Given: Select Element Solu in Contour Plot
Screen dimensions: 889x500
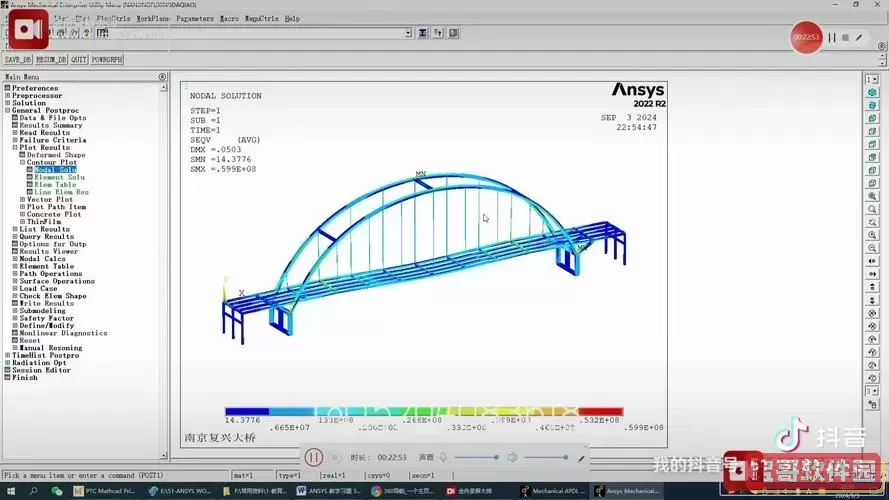Looking at the screenshot, I should 60,177.
